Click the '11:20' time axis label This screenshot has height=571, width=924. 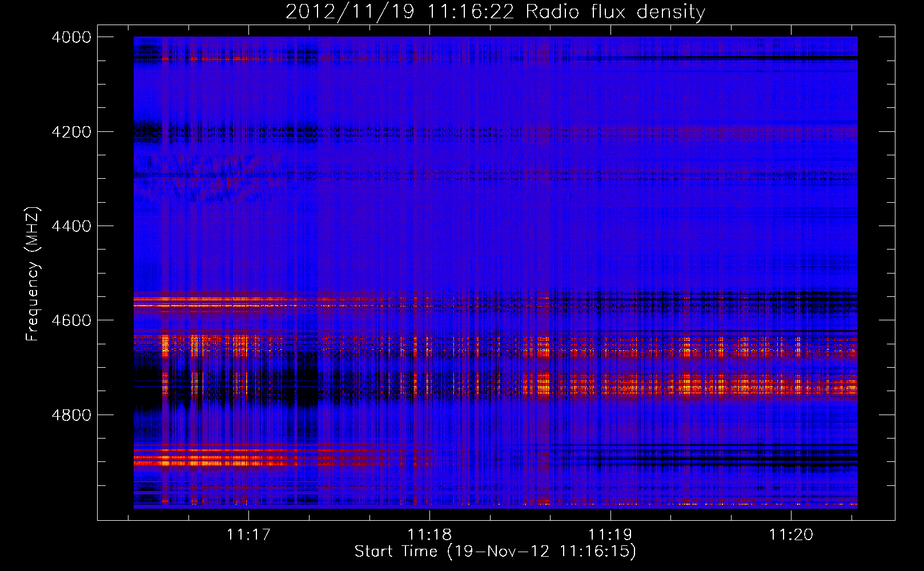pyautogui.click(x=791, y=534)
